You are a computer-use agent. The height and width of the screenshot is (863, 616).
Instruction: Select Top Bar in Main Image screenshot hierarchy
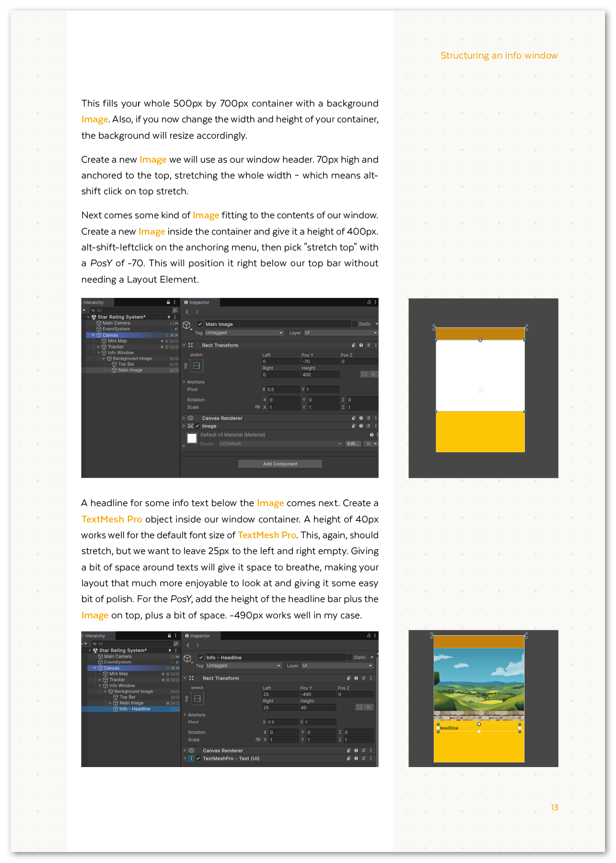pyautogui.click(x=126, y=364)
